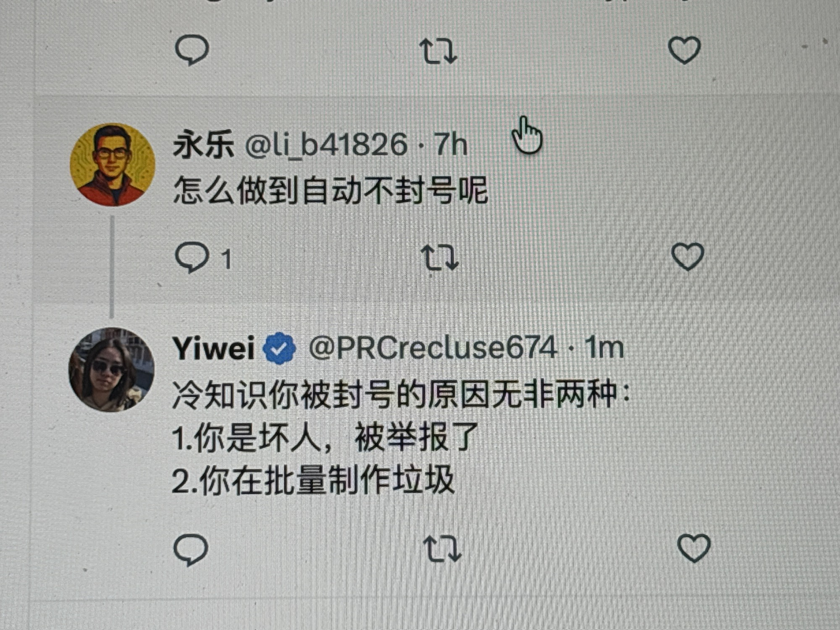The width and height of the screenshot is (840, 630).
Task: Open tweet text 怎么做到自动不封号呢
Action: 330,190
